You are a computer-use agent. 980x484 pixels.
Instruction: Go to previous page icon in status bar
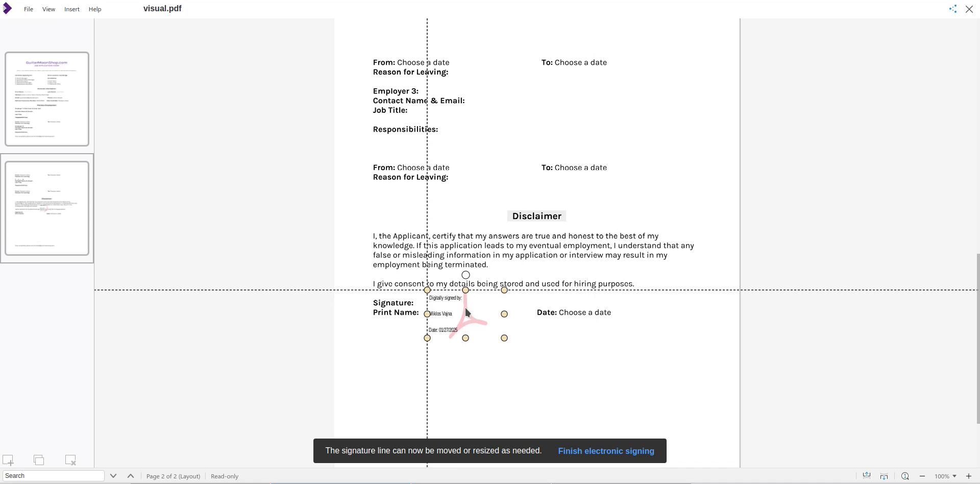(867, 476)
